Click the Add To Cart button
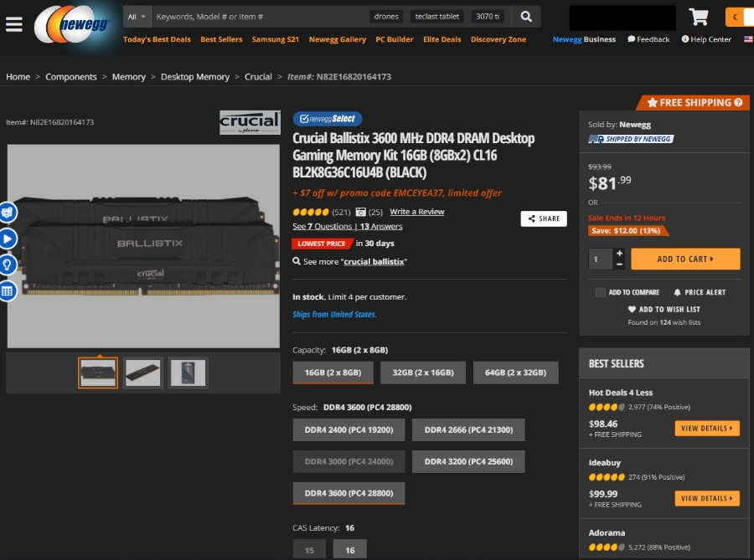The image size is (754, 560). [685, 259]
